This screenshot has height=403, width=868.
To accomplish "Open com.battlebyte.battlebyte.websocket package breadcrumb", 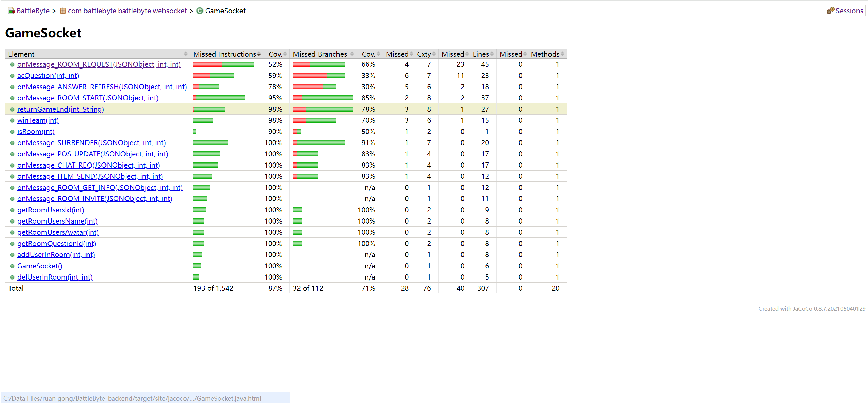I will click(x=127, y=11).
